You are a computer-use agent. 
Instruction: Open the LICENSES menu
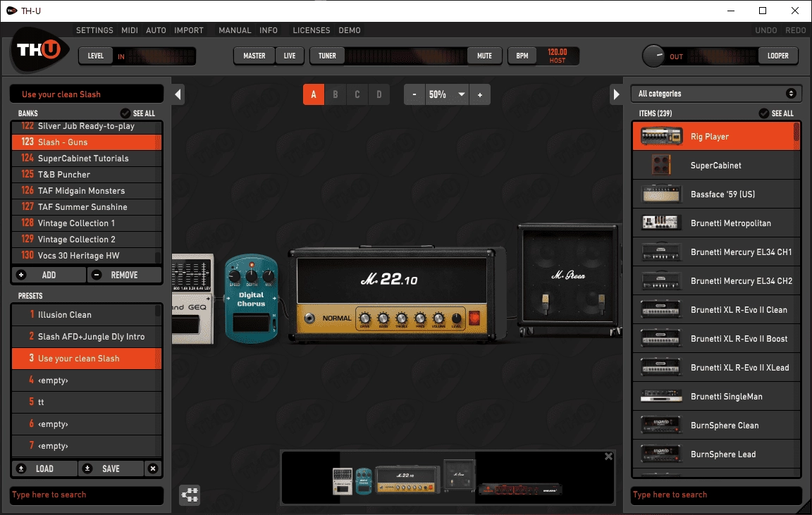click(x=312, y=30)
